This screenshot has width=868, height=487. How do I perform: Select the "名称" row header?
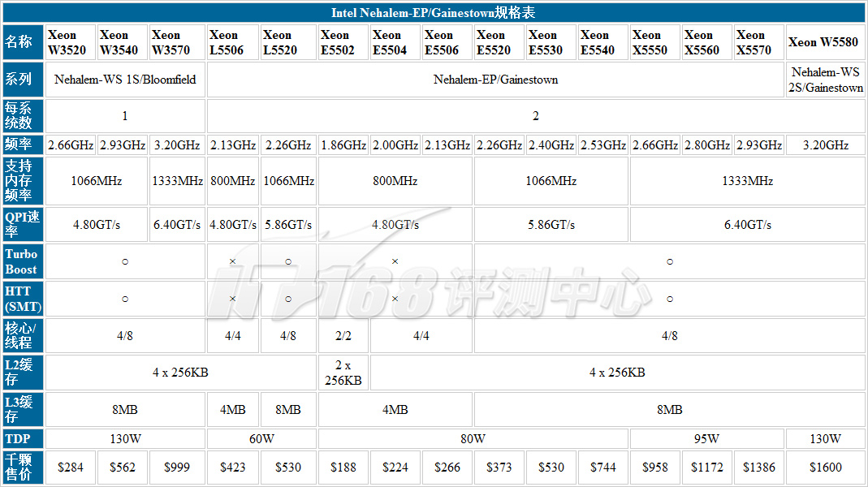(23, 42)
